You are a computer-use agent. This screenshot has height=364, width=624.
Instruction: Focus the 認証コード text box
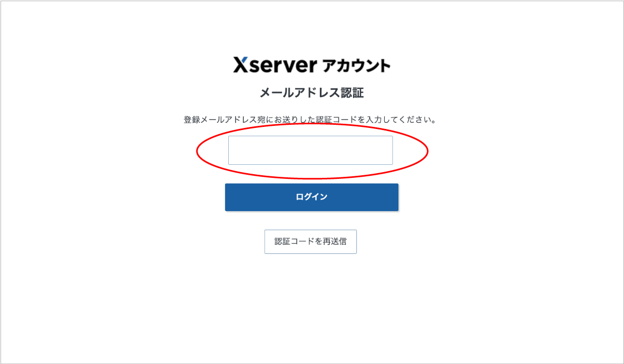tap(310, 150)
